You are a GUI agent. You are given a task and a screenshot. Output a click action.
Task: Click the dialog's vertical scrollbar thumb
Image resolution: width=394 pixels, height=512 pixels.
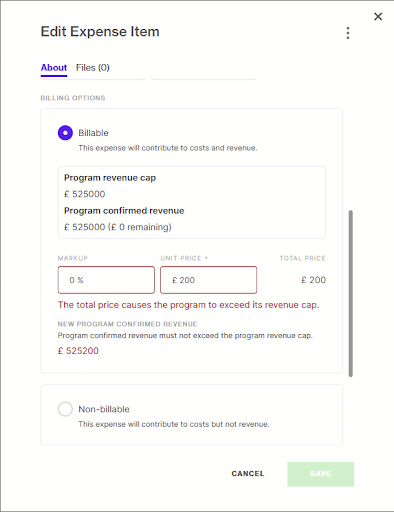click(350, 293)
